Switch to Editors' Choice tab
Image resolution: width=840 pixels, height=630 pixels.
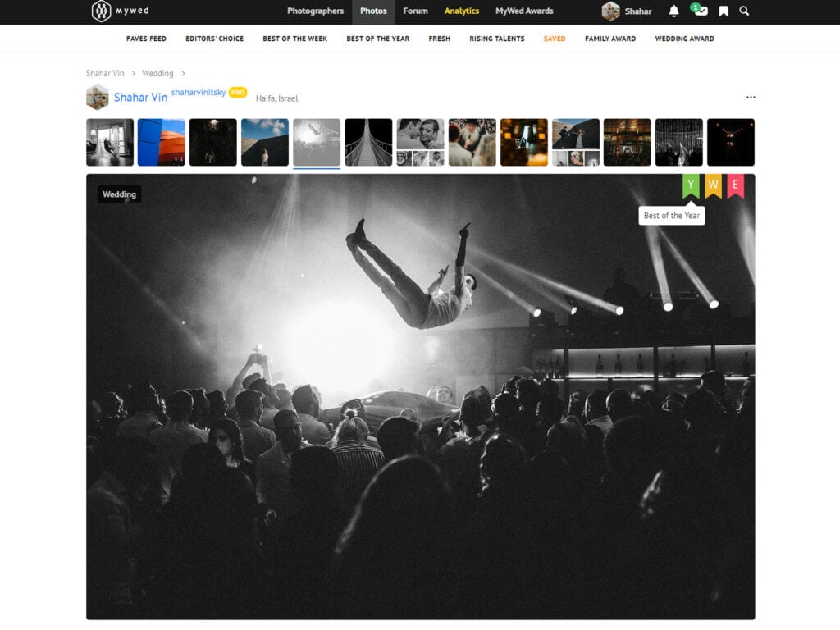(x=214, y=39)
